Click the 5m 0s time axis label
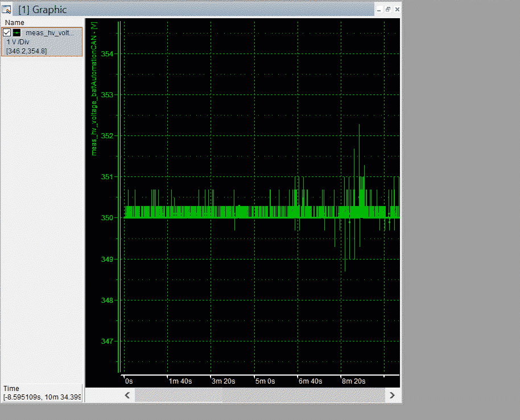520x420 pixels. (x=265, y=381)
